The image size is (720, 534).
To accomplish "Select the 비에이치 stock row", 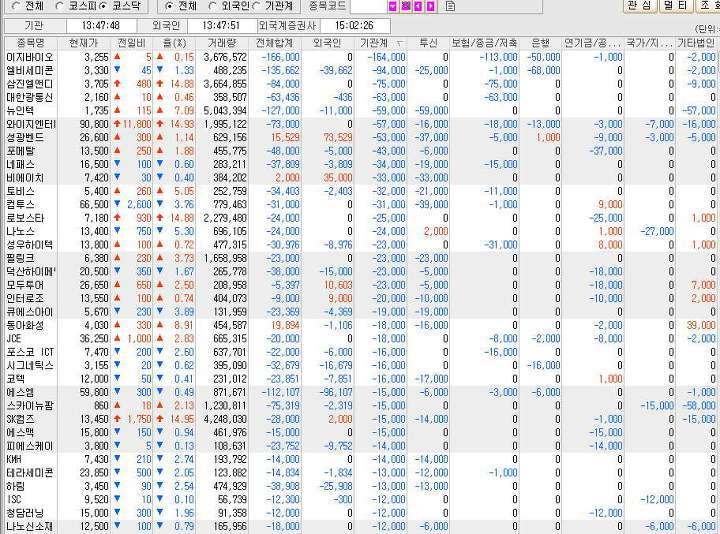I will pyautogui.click(x=360, y=178).
